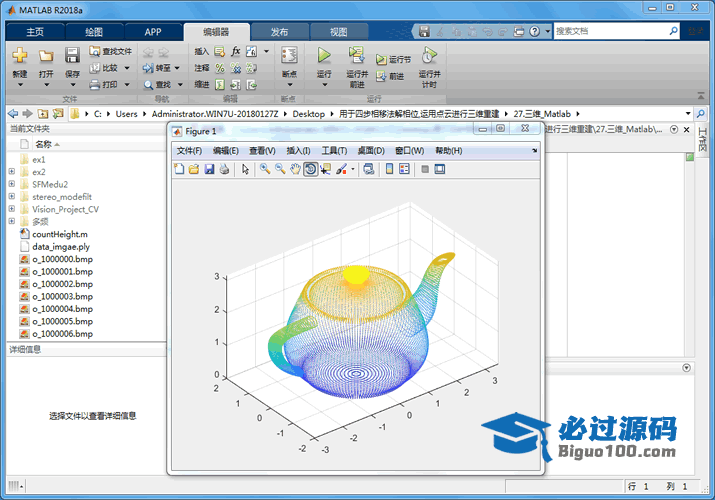715x500 pixels.
Task: Toggle the Edit Plot arrow tool
Action: tap(246, 169)
